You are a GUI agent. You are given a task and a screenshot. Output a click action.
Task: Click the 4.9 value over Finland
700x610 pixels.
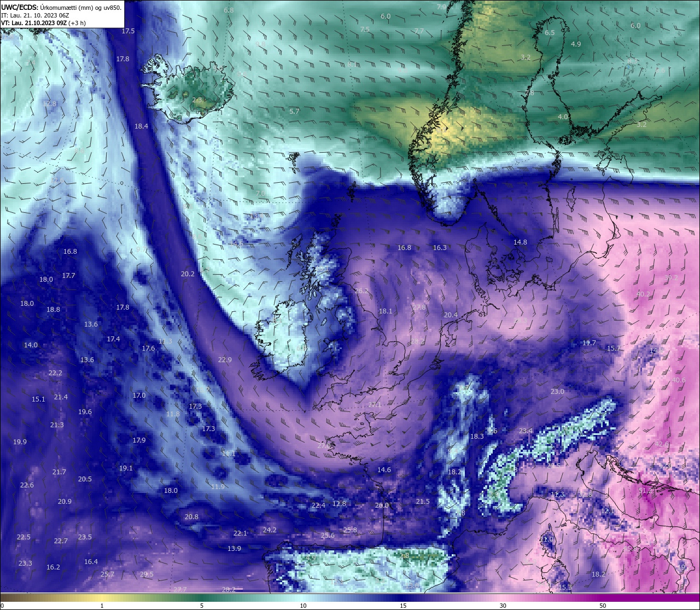[x=576, y=44]
